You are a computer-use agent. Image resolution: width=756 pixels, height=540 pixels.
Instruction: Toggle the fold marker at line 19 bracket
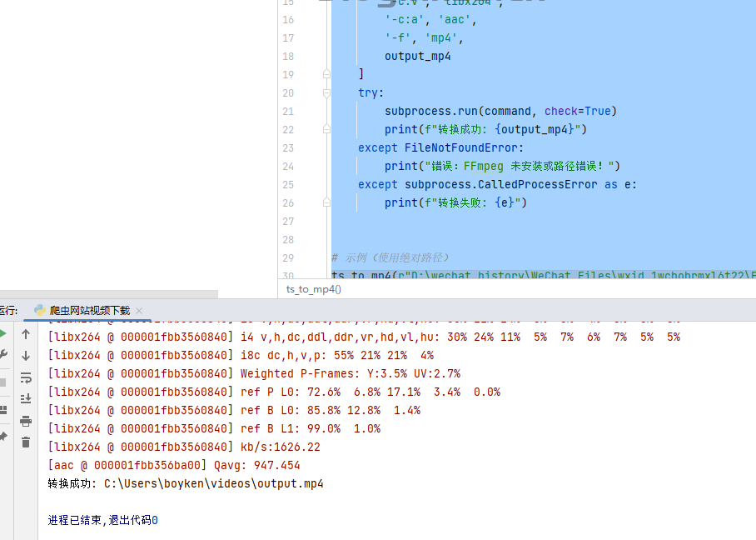pos(327,75)
